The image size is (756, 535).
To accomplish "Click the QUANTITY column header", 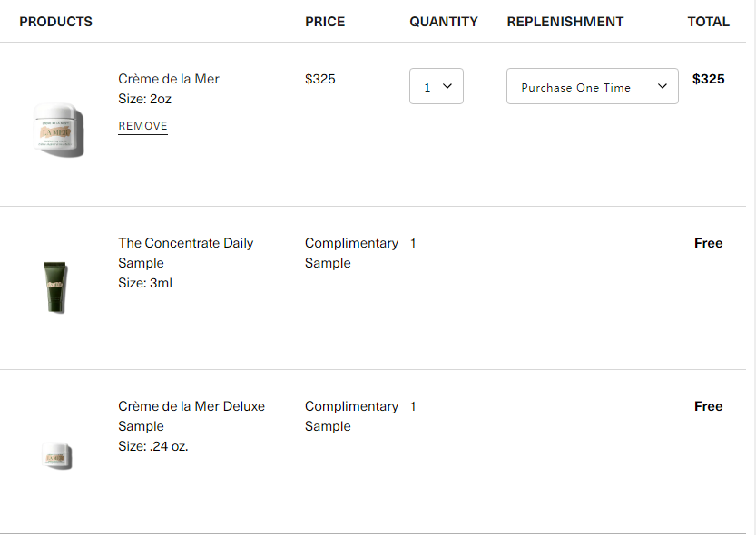I will [444, 22].
